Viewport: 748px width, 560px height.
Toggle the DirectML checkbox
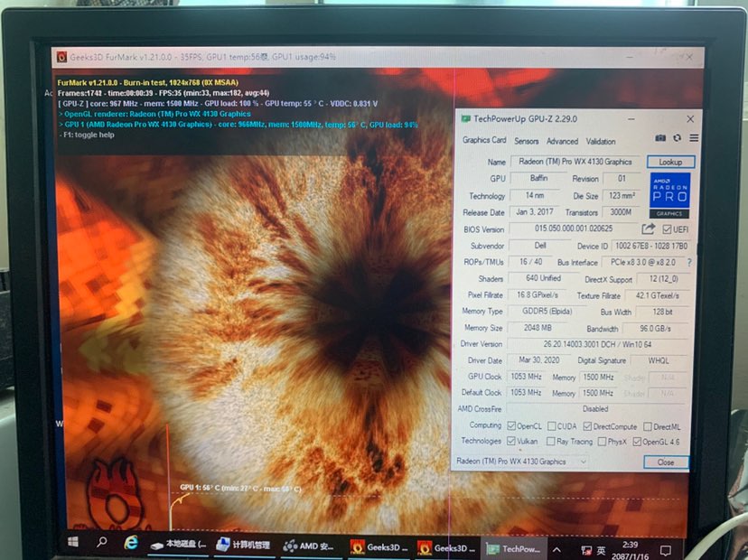(648, 426)
